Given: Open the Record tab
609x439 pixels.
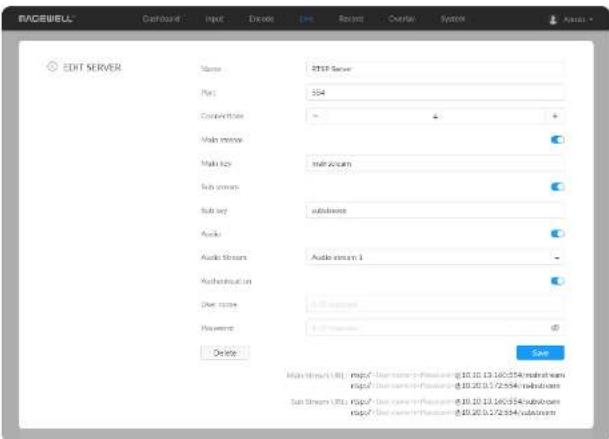Looking at the screenshot, I should pyautogui.click(x=351, y=19).
